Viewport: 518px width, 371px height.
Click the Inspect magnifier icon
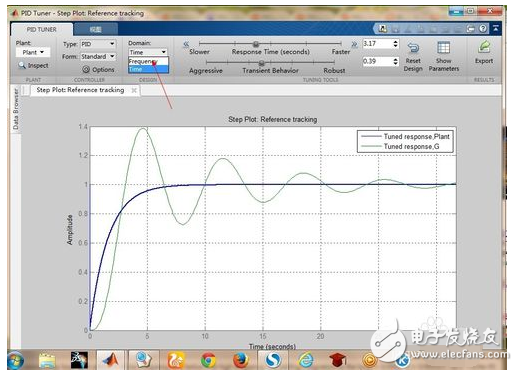tap(22, 65)
